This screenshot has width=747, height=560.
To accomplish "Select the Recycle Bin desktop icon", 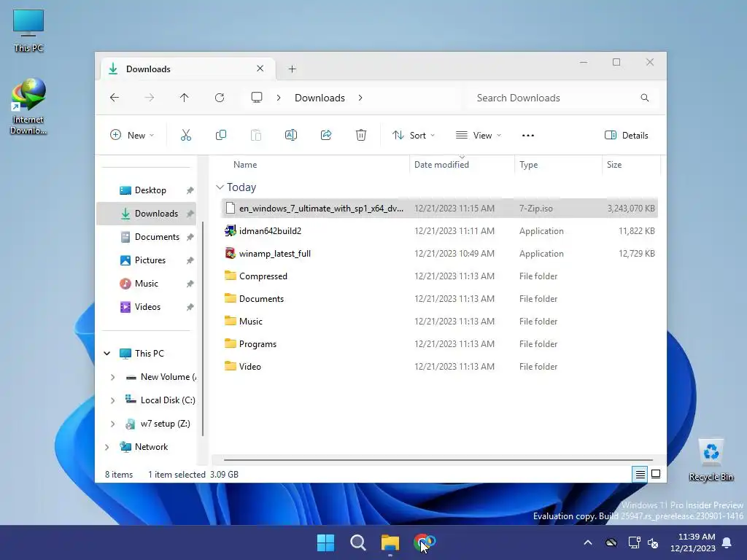I will [711, 460].
